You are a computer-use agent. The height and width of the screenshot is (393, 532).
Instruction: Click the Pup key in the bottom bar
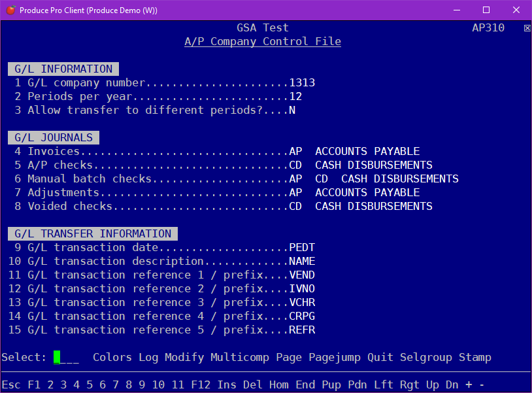pos(331,384)
